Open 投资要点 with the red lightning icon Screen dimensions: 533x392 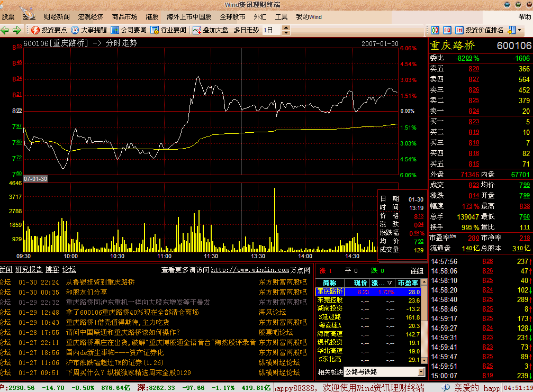(x=49, y=30)
